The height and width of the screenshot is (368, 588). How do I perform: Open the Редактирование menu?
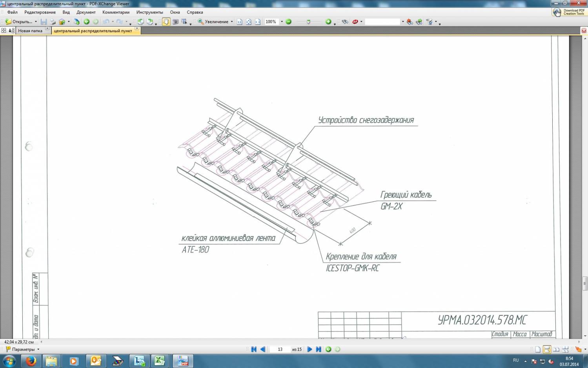click(40, 12)
